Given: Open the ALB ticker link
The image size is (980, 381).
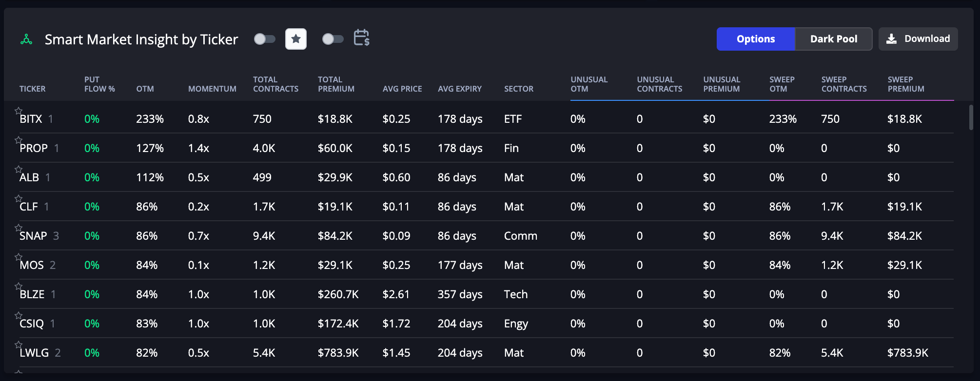Looking at the screenshot, I should click(29, 177).
